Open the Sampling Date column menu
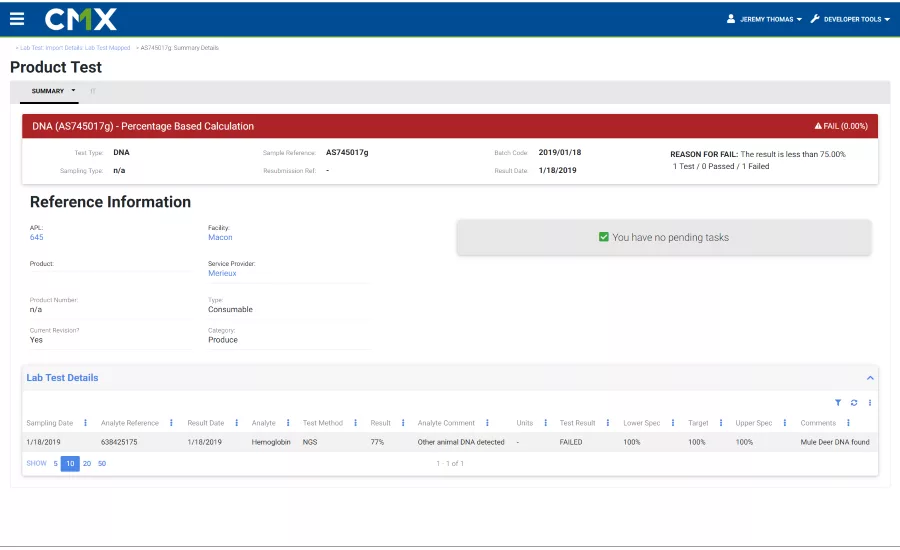Image resolution: width=900 pixels, height=550 pixels. [85, 423]
